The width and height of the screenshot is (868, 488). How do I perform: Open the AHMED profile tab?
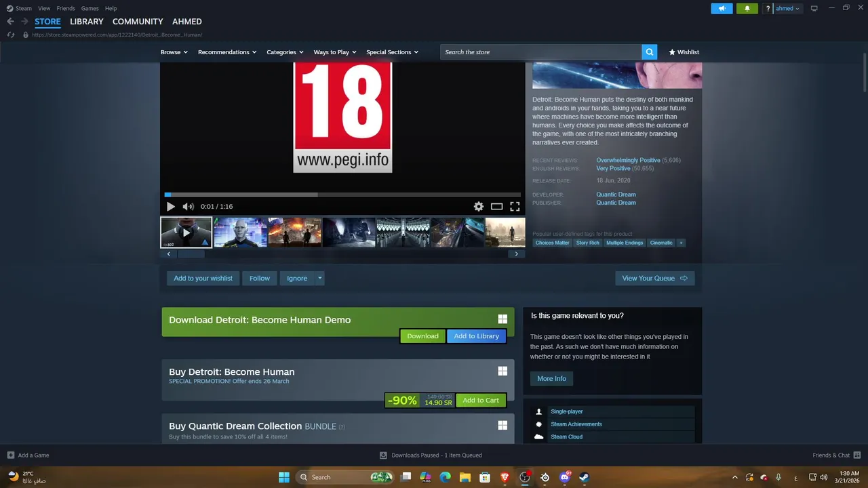click(x=187, y=22)
